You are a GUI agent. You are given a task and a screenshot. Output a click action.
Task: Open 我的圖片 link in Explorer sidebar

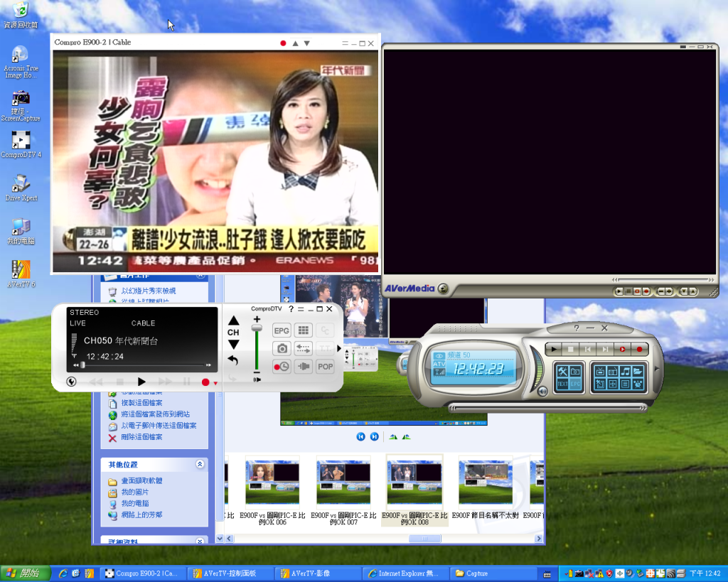(134, 492)
